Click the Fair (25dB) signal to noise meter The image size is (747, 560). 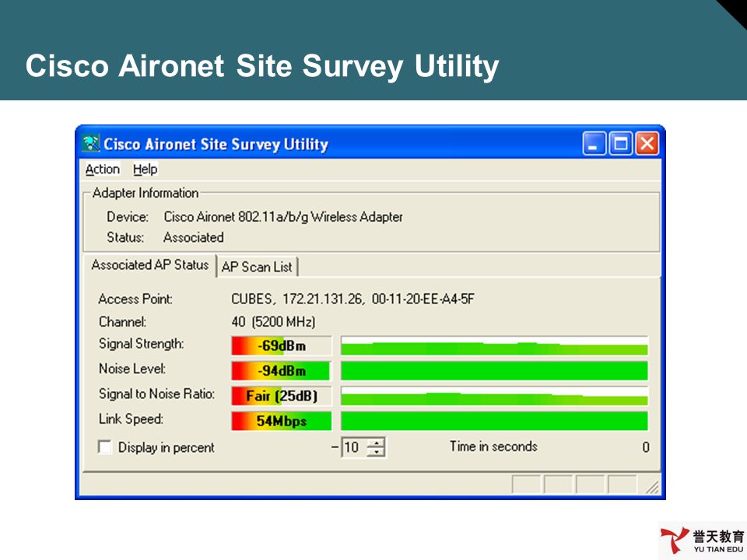(x=282, y=396)
